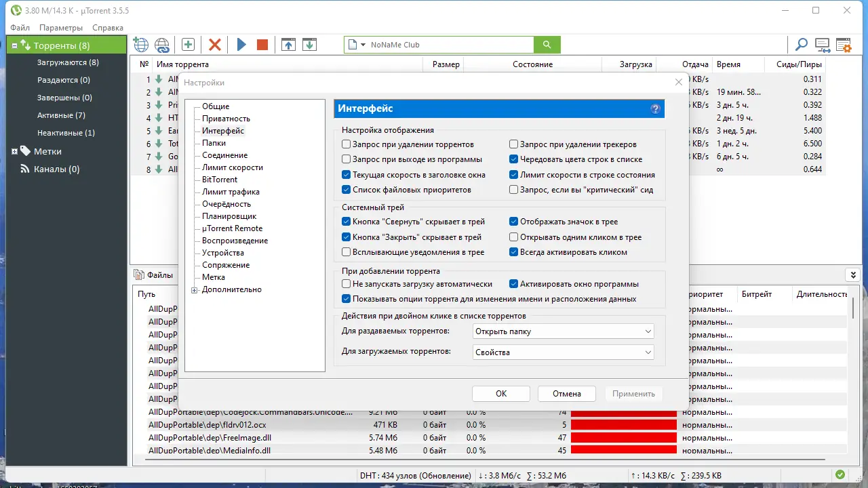The height and width of the screenshot is (488, 868).
Task: Open the "Для загружаемых торрентов" dropdown
Action: pyautogui.click(x=563, y=352)
